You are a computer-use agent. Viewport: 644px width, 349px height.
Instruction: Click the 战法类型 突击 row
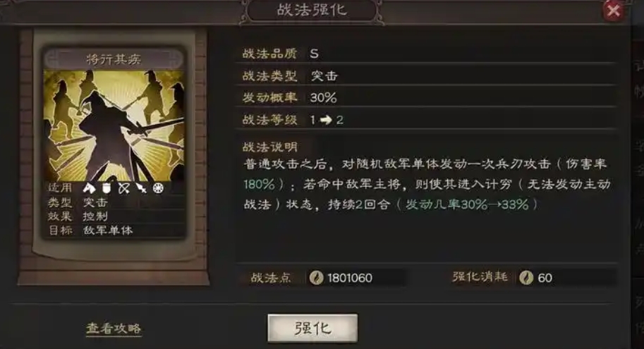[426, 75]
